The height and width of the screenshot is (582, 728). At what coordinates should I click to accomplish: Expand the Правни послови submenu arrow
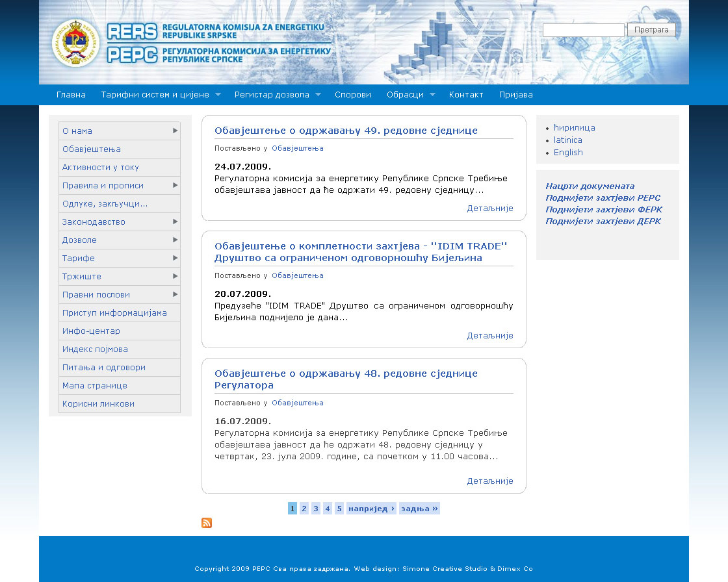point(175,294)
